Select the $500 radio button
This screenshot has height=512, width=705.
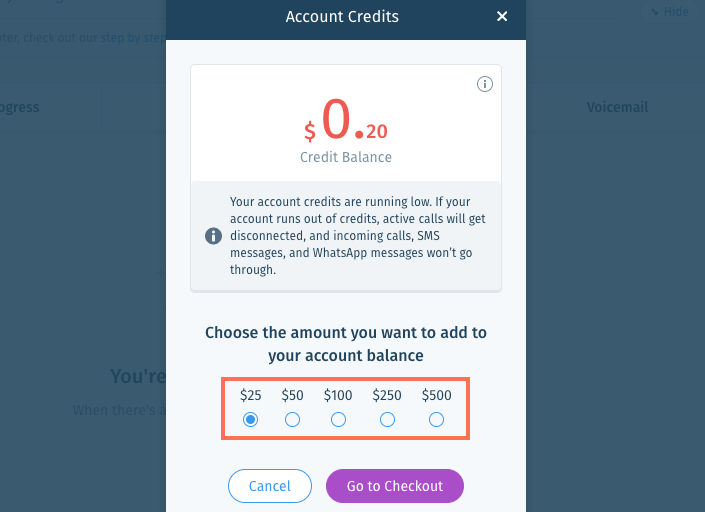pyautogui.click(x=436, y=419)
